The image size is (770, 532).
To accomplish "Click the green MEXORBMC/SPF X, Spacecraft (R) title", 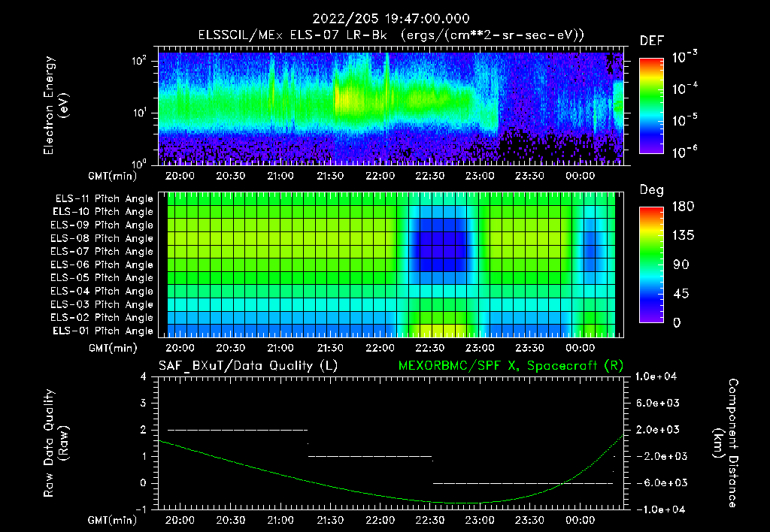I will click(511, 366).
